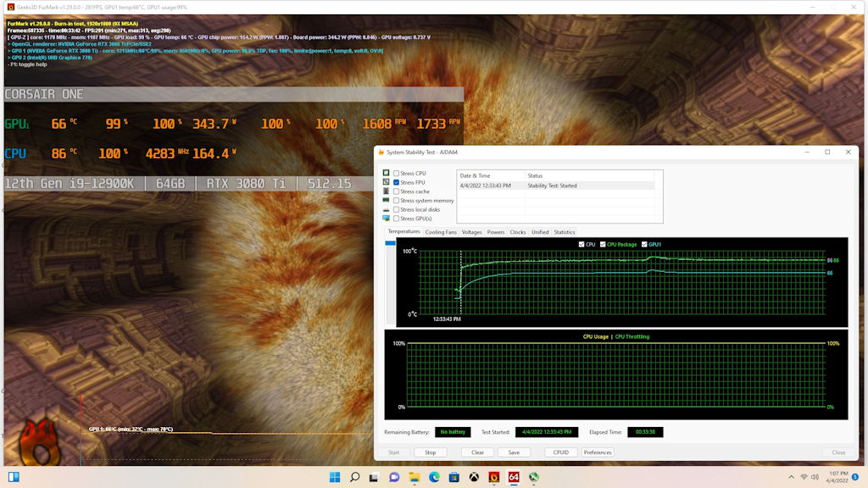This screenshot has width=868, height=488.
Task: Open the Voltages tab
Action: click(471, 232)
